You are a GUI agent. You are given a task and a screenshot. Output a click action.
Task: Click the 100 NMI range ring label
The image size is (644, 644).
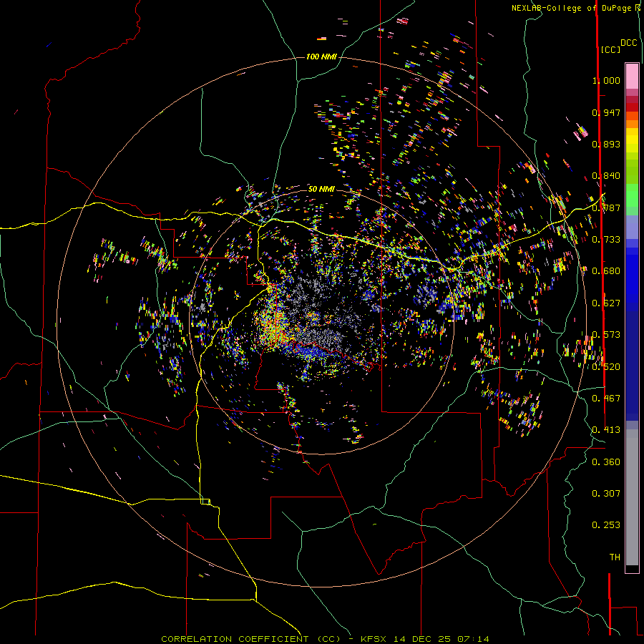point(321,57)
